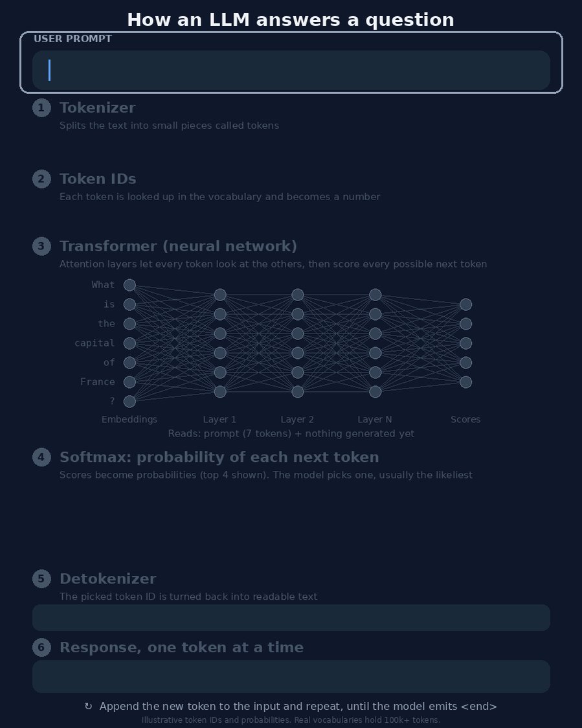Select step 5 Detokenizer number badge
The height and width of the screenshot is (728, 582).
(41, 578)
